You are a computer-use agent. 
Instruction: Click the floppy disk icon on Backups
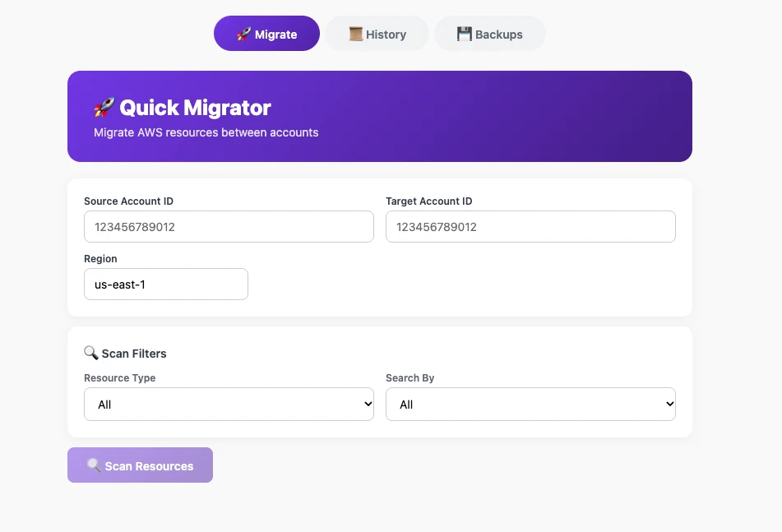(x=465, y=34)
